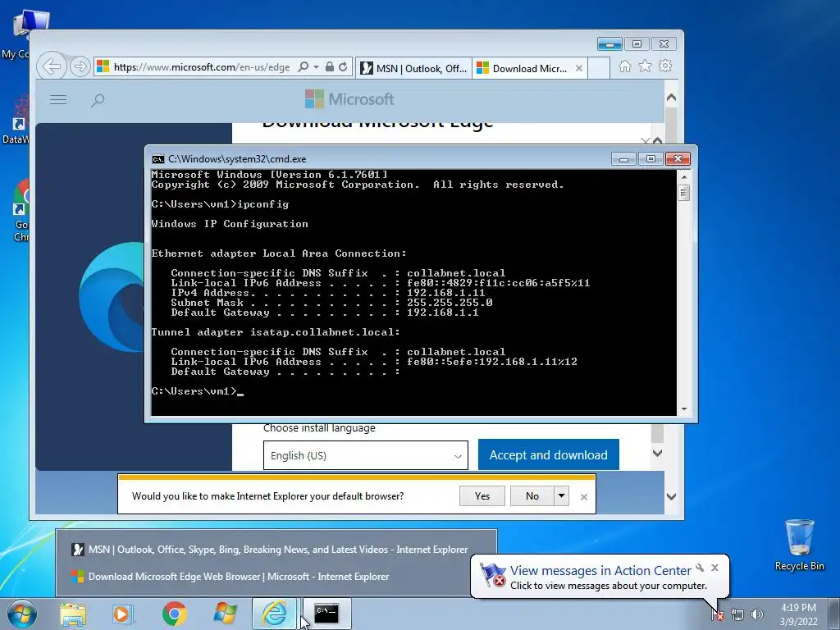Click the inner page scroll down chevron
This screenshot has width=840, height=630.
pos(657,453)
